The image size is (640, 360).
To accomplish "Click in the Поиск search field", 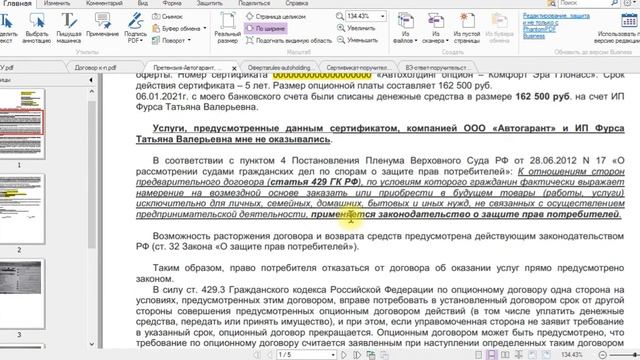I will coord(584,3).
